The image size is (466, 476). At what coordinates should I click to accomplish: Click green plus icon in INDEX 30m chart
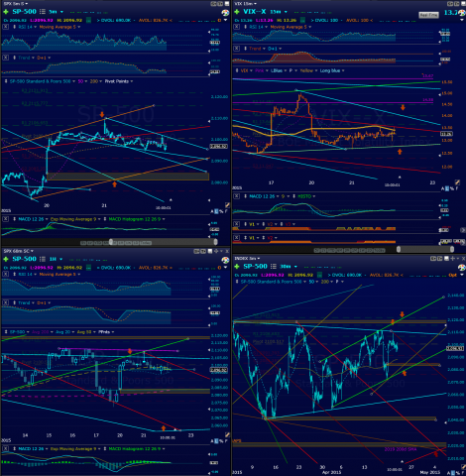pos(237,267)
